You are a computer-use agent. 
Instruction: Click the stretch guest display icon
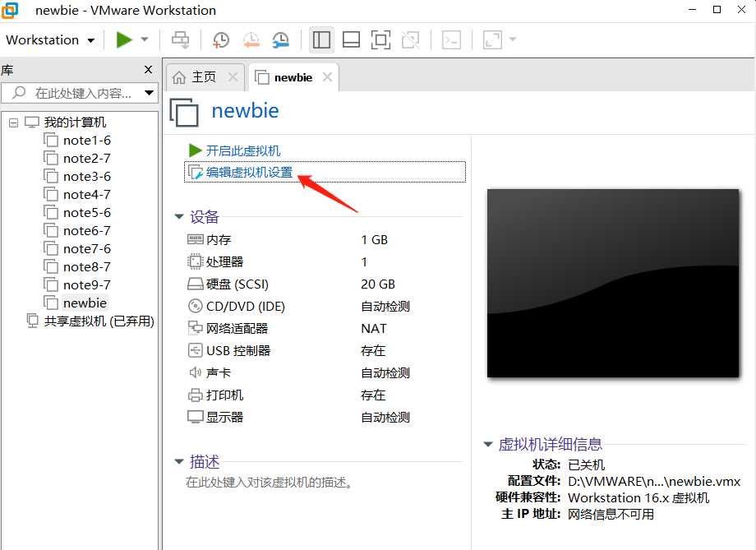[493, 39]
